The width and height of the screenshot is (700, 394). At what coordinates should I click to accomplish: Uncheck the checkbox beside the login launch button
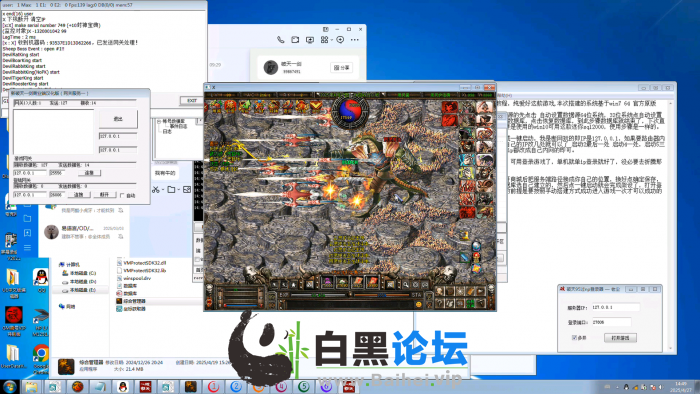pos(574,338)
